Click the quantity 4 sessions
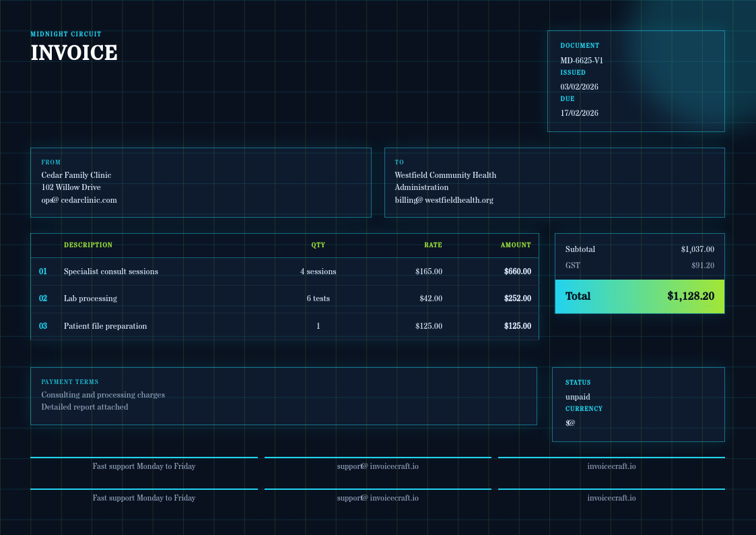 [x=318, y=272]
